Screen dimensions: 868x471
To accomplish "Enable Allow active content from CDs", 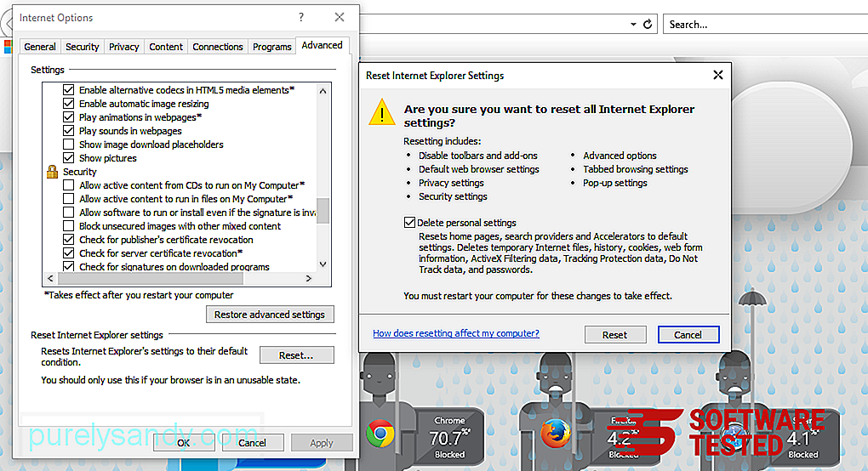I will point(69,185).
